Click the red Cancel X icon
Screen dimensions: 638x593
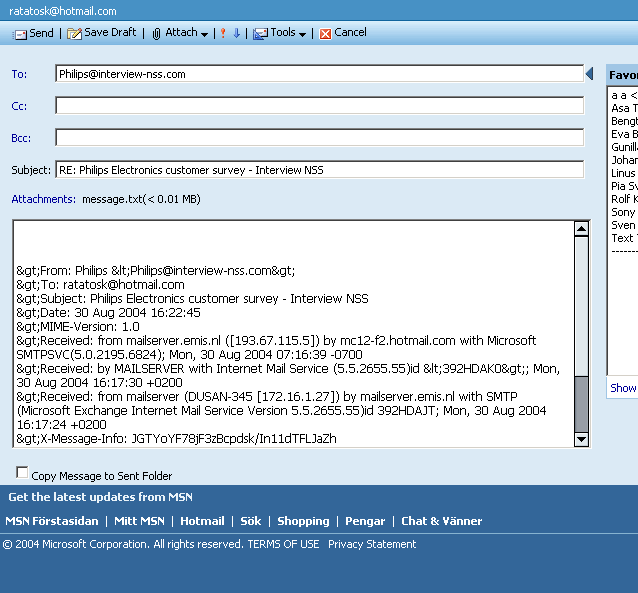pos(325,34)
